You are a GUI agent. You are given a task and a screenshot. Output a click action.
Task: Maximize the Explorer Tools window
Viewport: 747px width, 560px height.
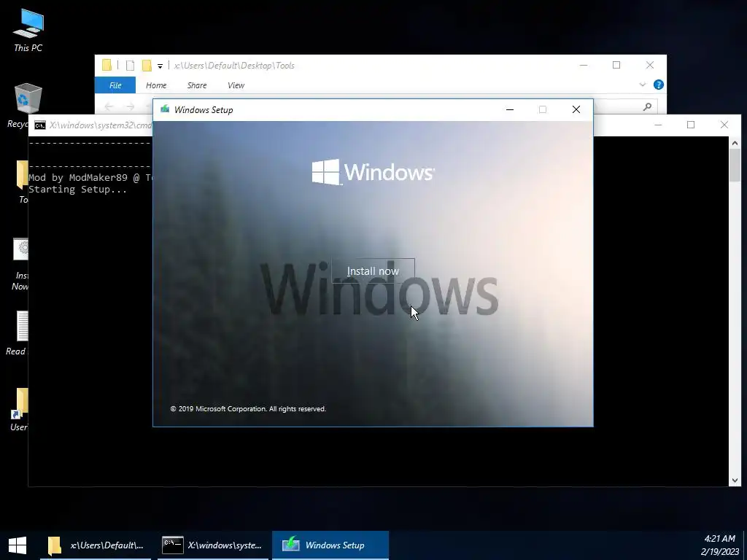[616, 65]
